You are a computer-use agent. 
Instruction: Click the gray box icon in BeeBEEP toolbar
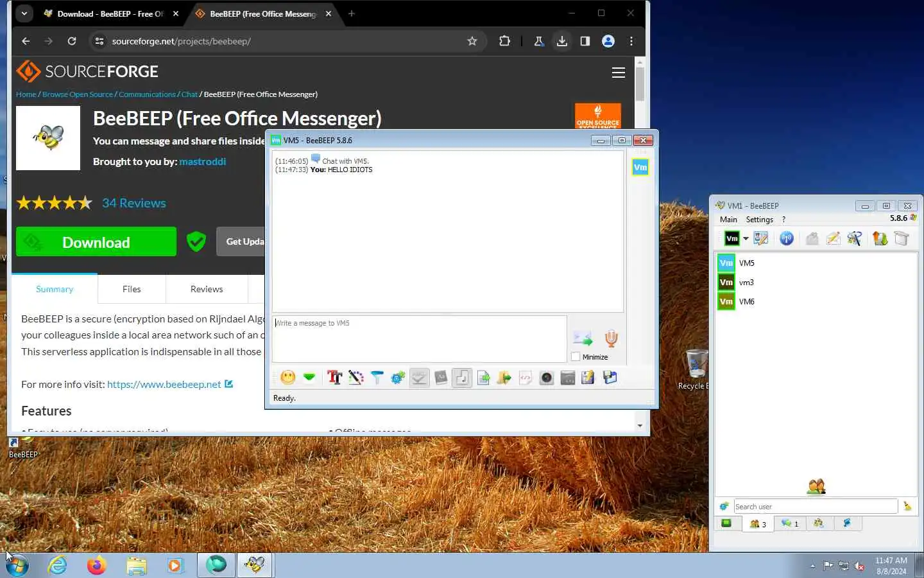coord(902,238)
